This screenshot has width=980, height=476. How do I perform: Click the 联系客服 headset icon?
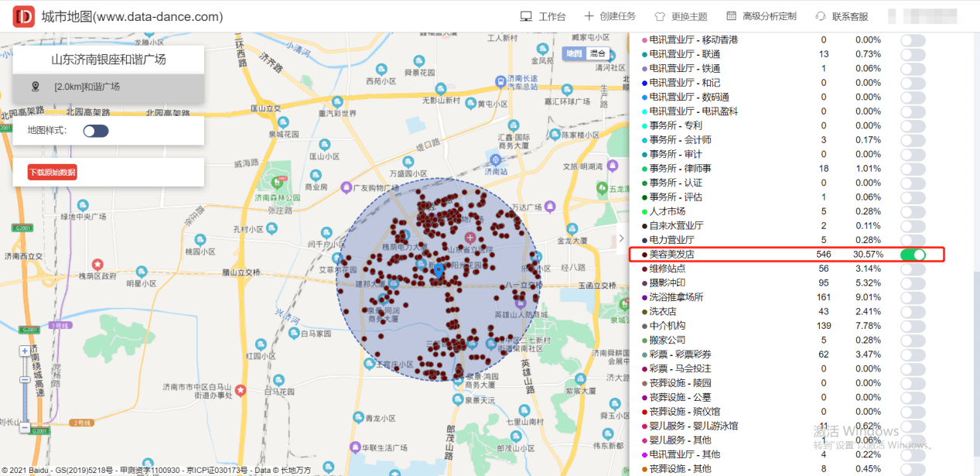[821, 16]
